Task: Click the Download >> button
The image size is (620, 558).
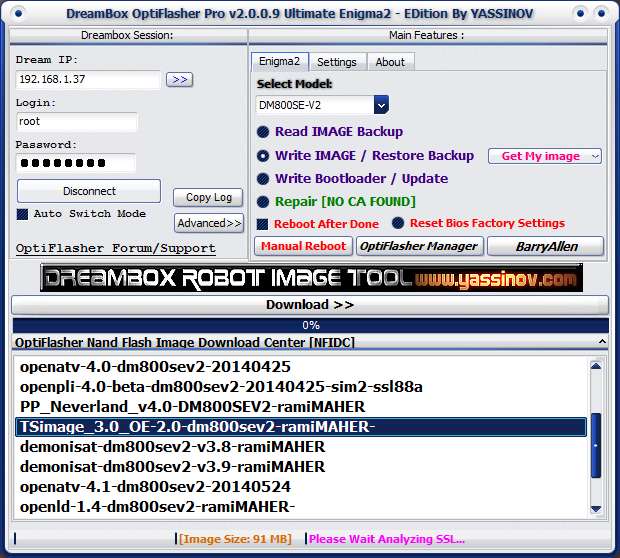Action: (x=310, y=305)
